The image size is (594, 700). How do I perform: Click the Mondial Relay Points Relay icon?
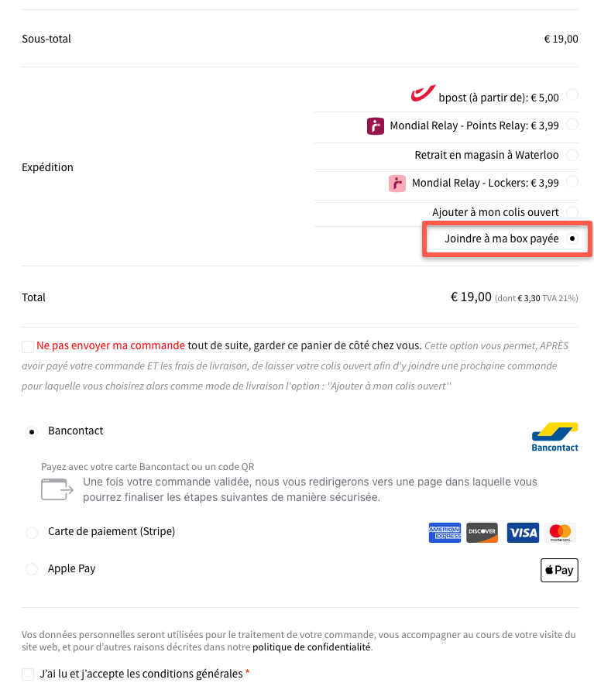tap(376, 125)
